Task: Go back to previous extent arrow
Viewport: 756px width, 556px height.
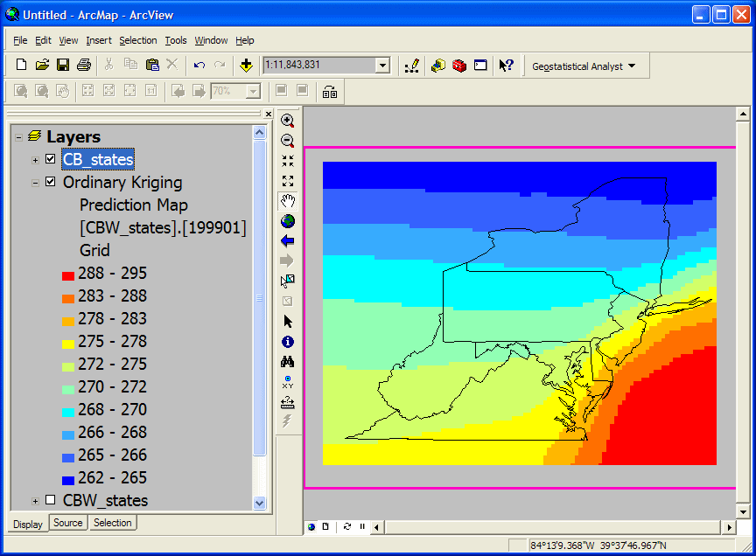Action: click(x=287, y=240)
